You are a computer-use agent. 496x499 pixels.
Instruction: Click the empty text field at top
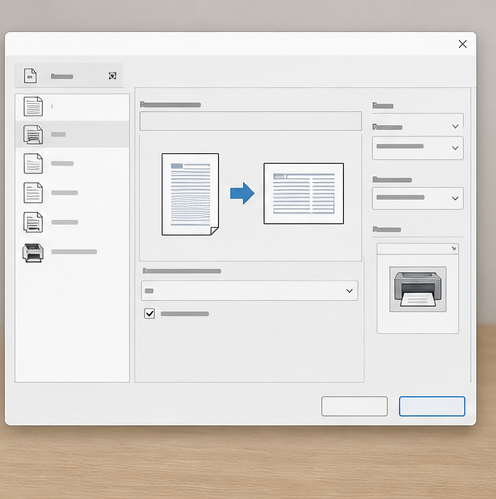tap(250, 121)
